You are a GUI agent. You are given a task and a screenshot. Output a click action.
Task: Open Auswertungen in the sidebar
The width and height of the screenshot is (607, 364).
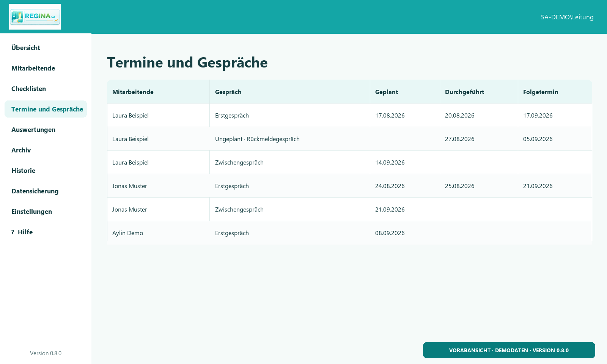pyautogui.click(x=46, y=130)
